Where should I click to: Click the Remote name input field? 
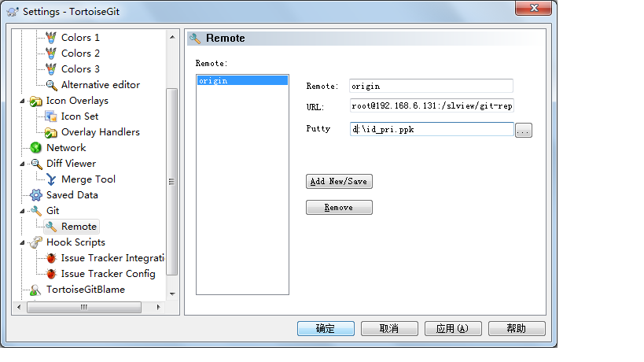coord(431,86)
